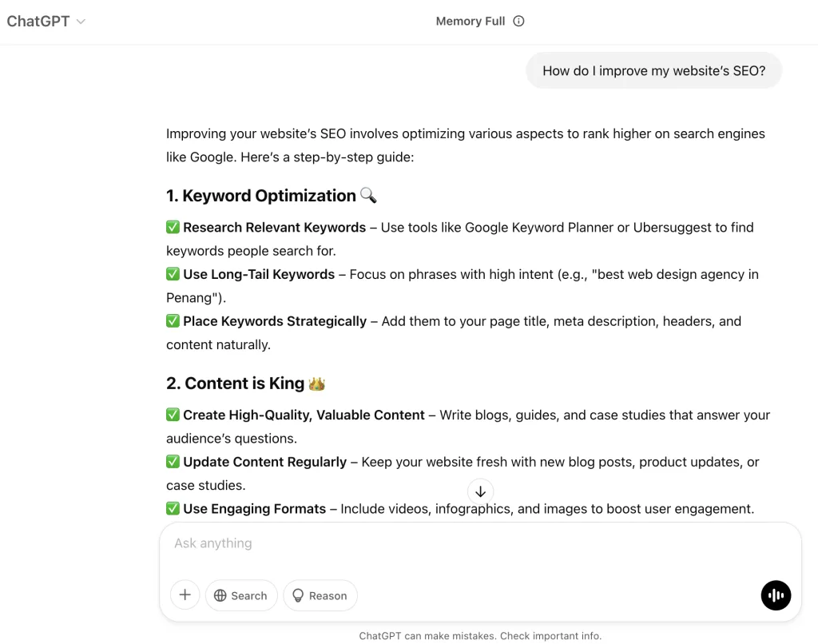818x644 pixels.
Task: Click the check mark before Use Long-Tail Keywords
Action: click(173, 274)
